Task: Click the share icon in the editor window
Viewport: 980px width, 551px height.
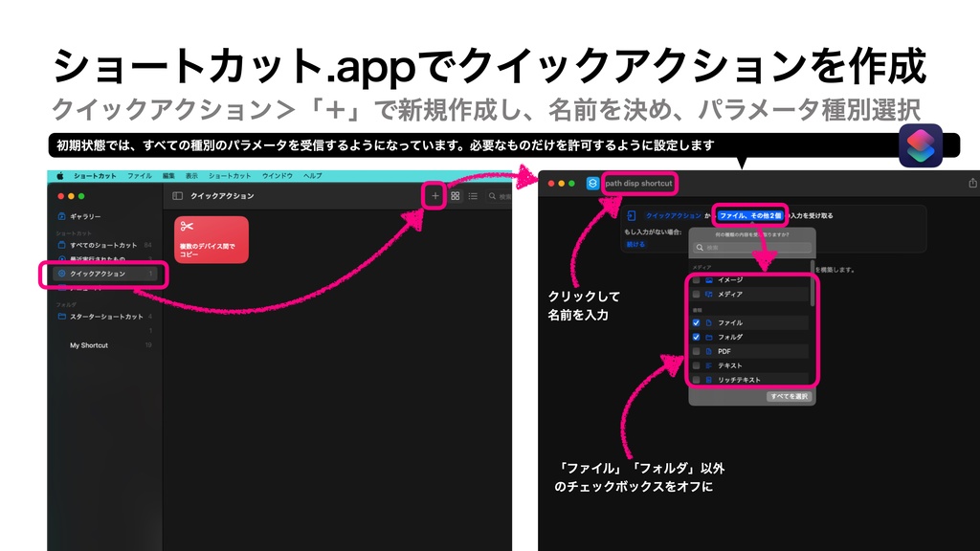Action: pyautogui.click(x=973, y=183)
